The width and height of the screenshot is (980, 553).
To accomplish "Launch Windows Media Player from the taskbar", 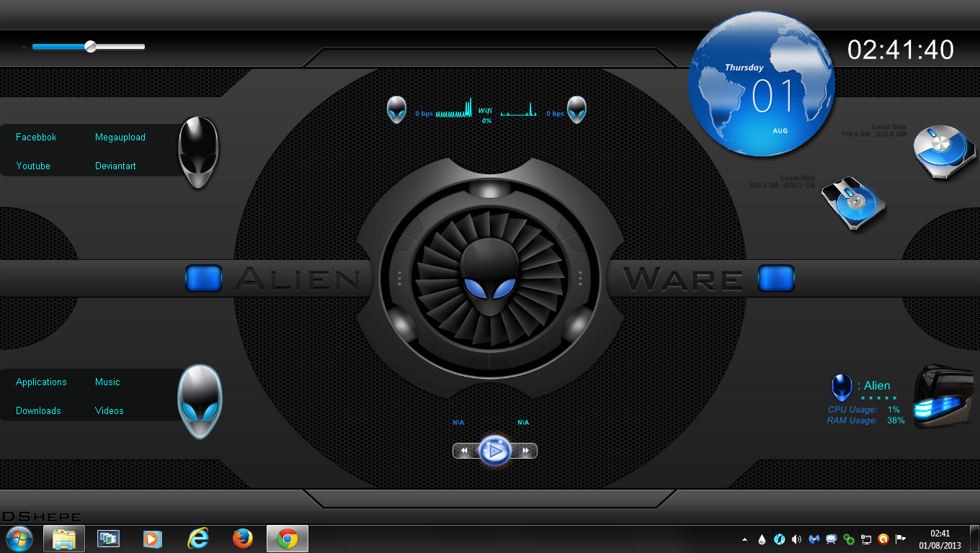I will [153, 539].
